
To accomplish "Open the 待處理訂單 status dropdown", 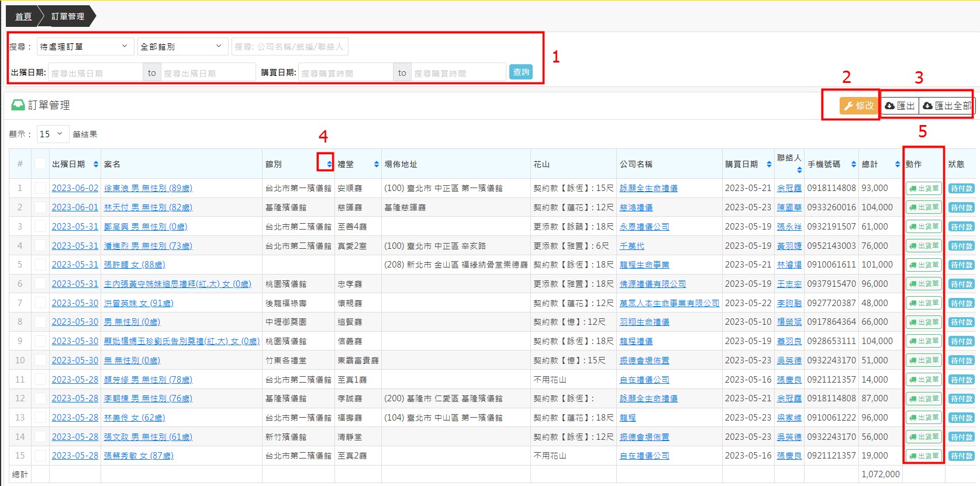I will click(85, 46).
